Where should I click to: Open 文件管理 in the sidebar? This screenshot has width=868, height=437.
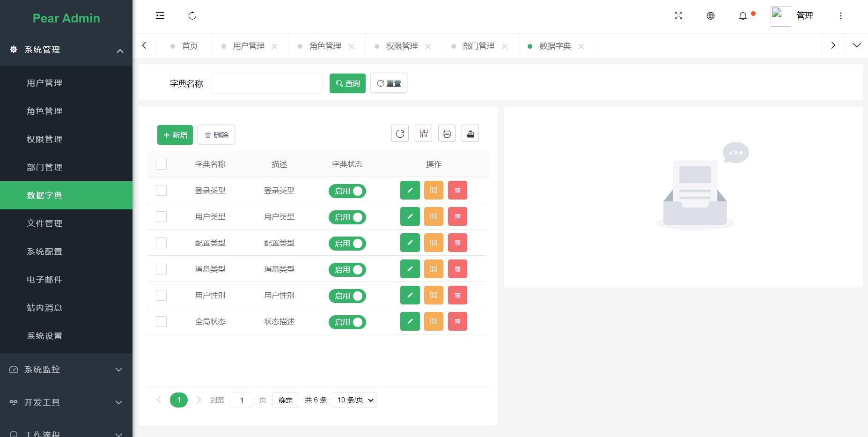(x=66, y=223)
